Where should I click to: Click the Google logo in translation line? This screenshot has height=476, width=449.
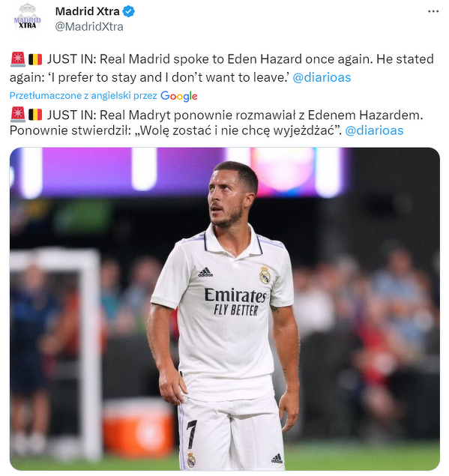tap(179, 96)
